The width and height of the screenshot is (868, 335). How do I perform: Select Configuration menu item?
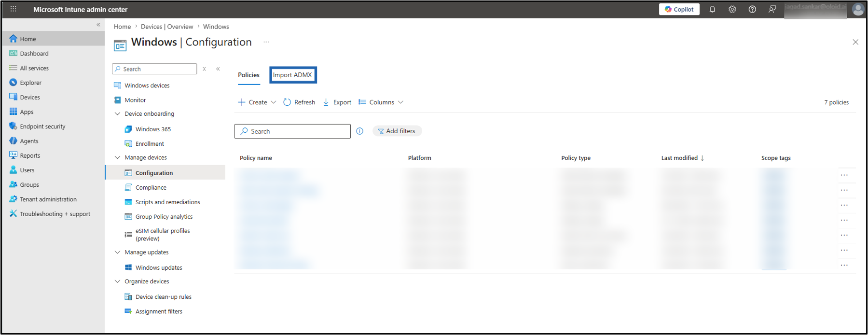pyautogui.click(x=165, y=173)
